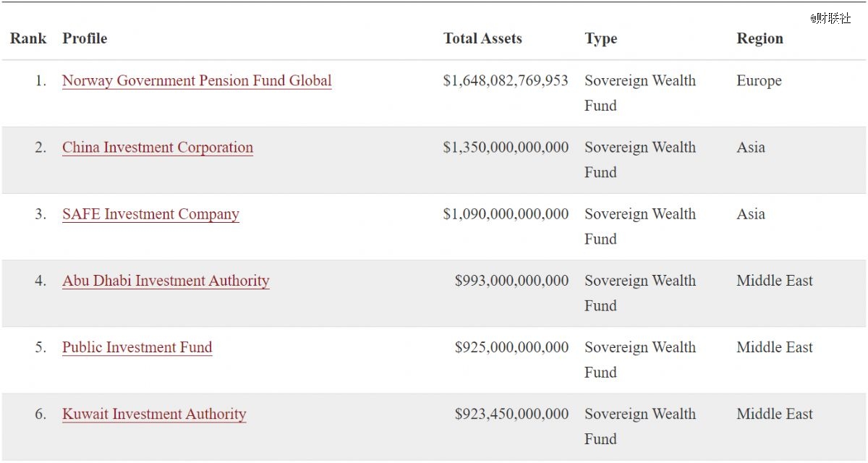Click the 财联社 watermark in the corner

pyautogui.click(x=830, y=19)
